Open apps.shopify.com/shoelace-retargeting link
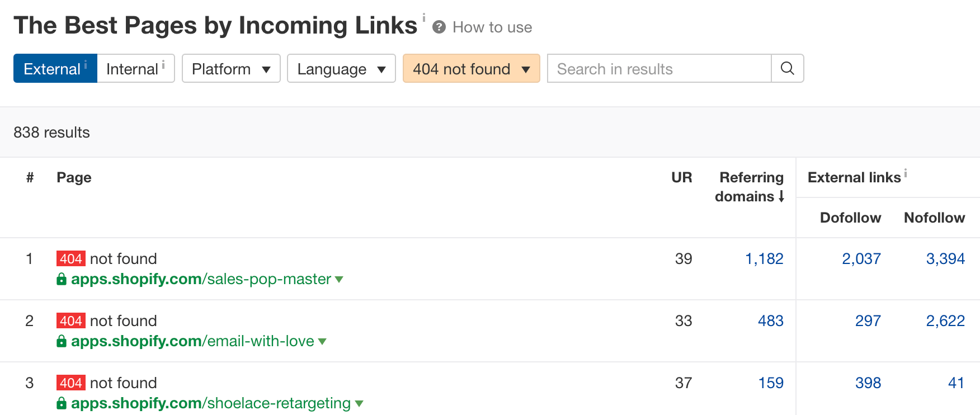This screenshot has height=415, width=980. [211, 403]
